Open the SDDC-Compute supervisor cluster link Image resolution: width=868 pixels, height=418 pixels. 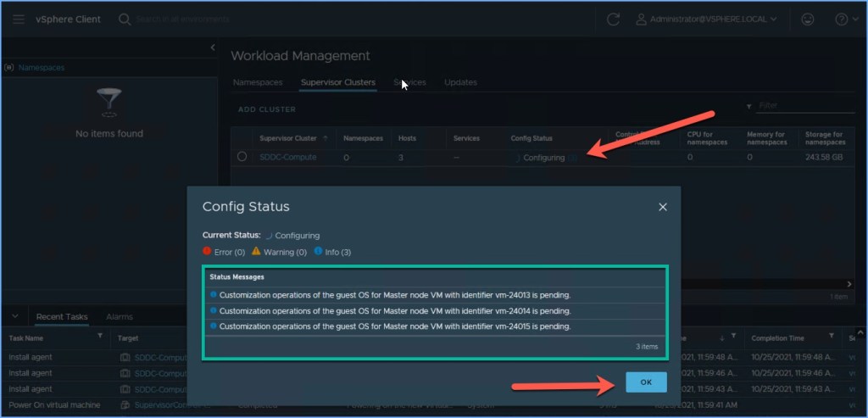point(288,157)
